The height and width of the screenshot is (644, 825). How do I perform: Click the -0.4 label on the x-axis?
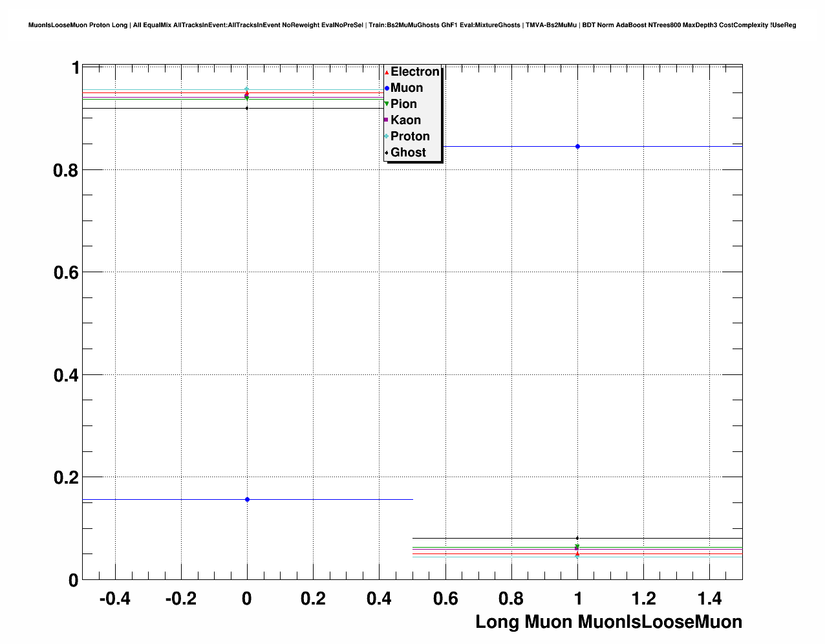click(114, 599)
